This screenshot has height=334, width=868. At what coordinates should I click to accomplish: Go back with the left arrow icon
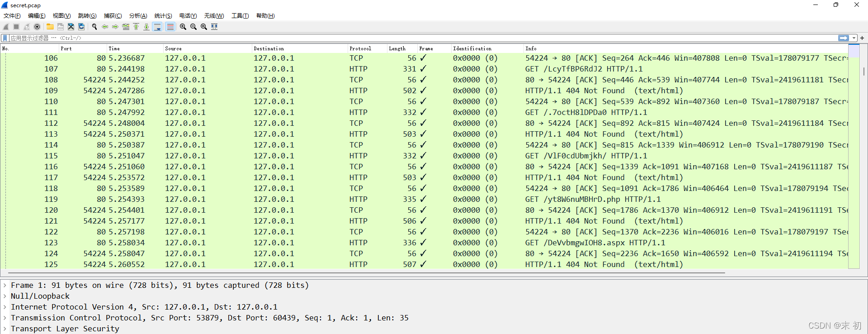(105, 27)
